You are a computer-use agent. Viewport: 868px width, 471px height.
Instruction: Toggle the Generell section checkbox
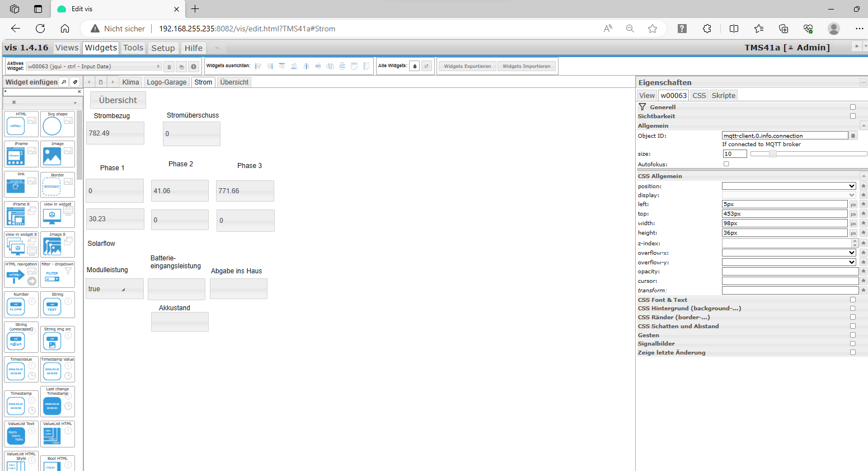pos(853,107)
